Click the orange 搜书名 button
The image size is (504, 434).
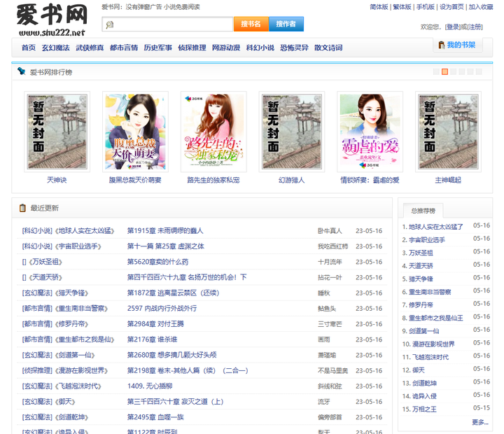point(251,24)
